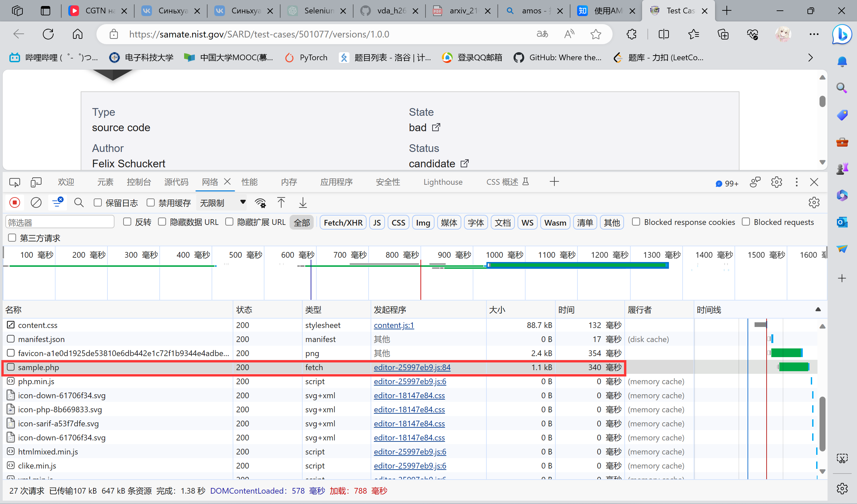Open DevTools more options menu
857x504 pixels.
pos(796,182)
